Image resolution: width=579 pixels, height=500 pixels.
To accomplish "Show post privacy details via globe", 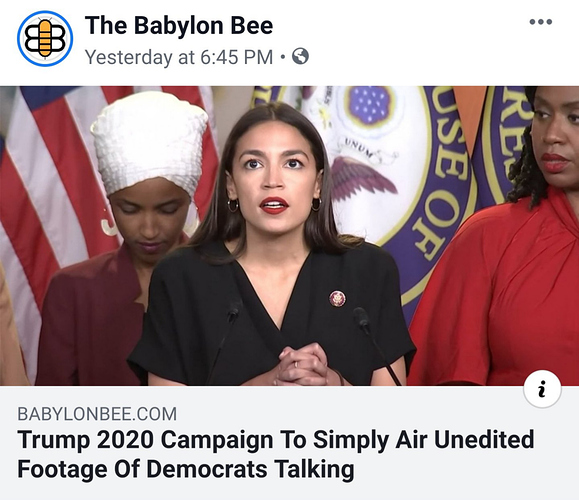I will 300,56.
